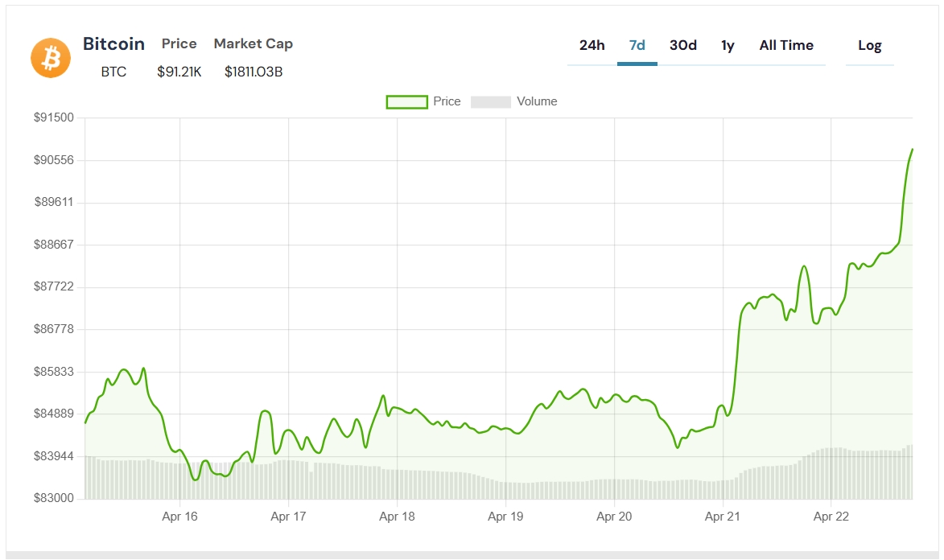The image size is (944, 560).
Task: Select the 7d time range tab
Action: coord(637,45)
